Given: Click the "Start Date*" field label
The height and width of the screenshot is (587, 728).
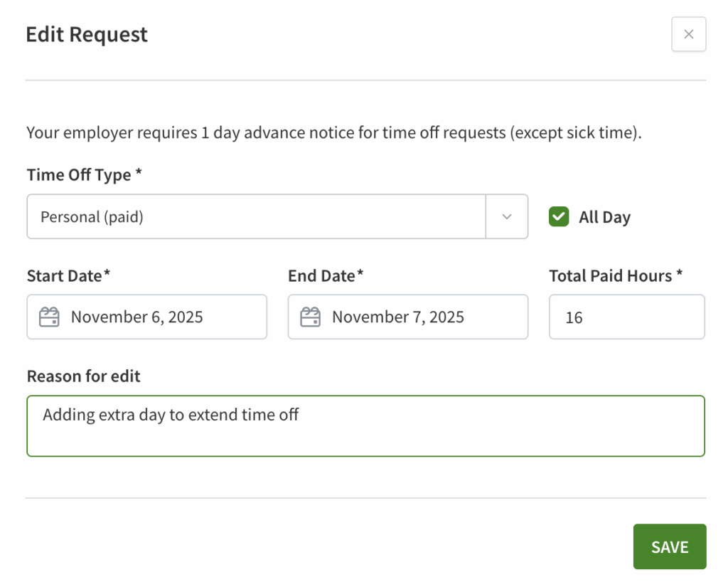Looking at the screenshot, I should tap(68, 275).
